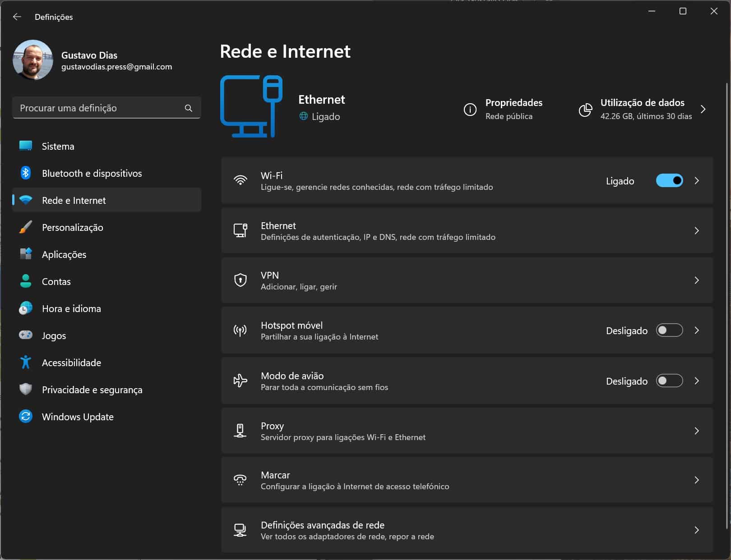Viewport: 731px width, 560px height.
Task: Expand the Definições avançadas de rede chevron
Action: pos(697,530)
